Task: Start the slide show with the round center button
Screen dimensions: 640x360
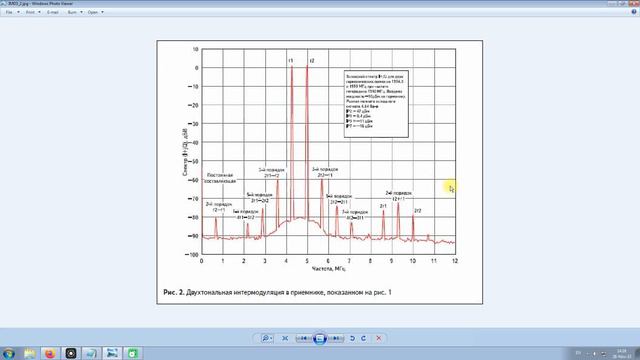Action: (320, 338)
